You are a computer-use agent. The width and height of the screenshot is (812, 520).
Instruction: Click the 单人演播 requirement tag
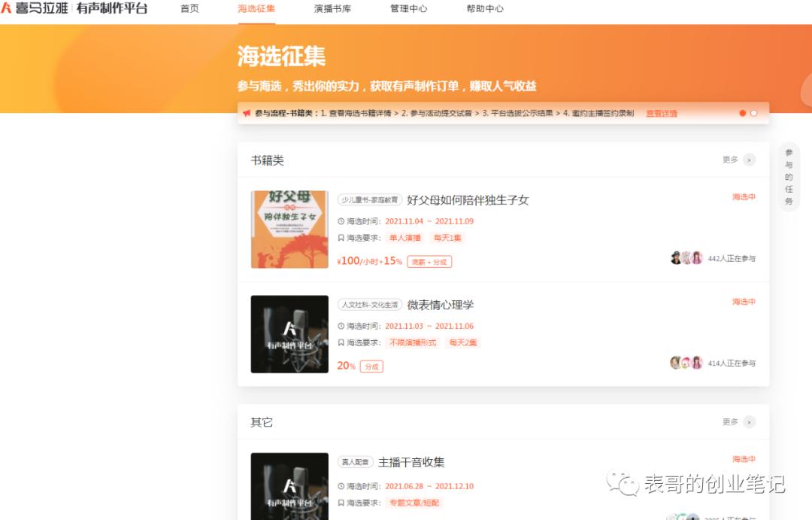coord(404,238)
